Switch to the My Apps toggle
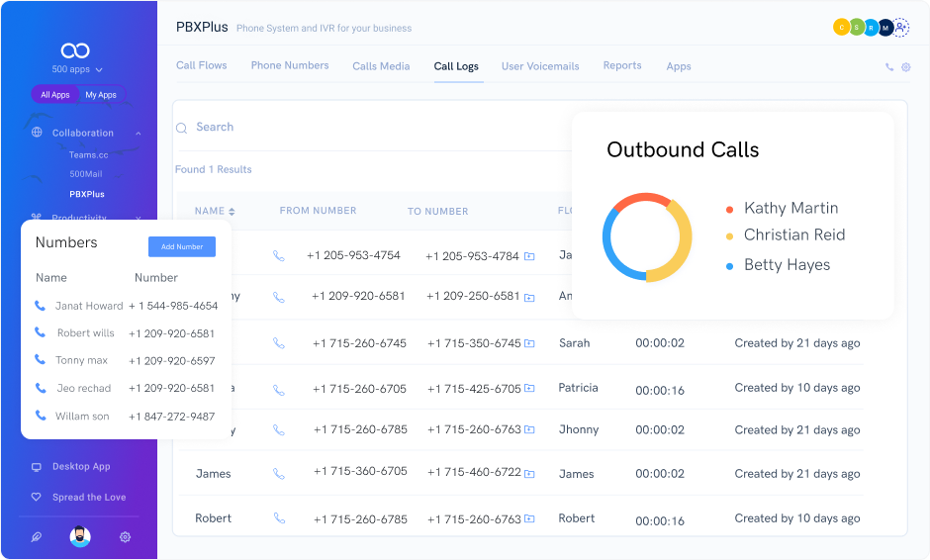This screenshot has width=930, height=560. (x=100, y=95)
